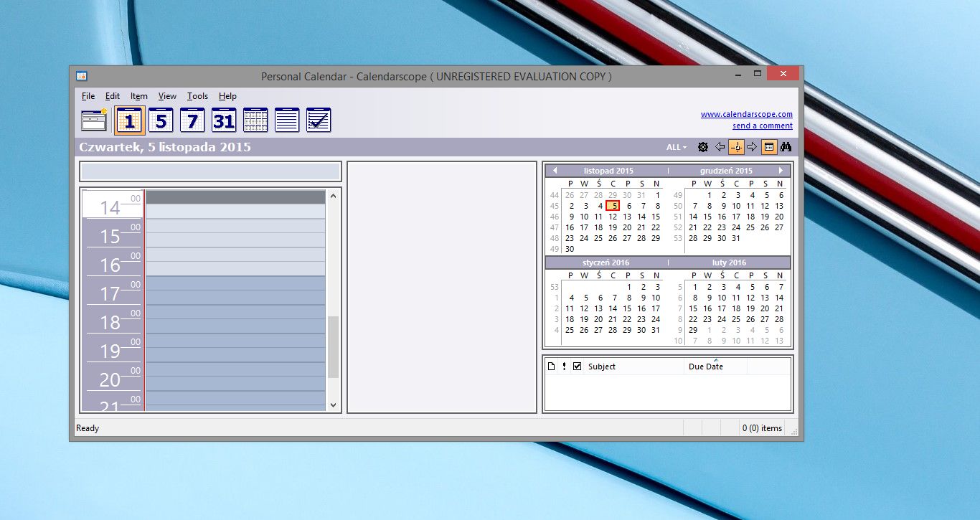Open the Edit menu
This screenshot has width=980, height=520.
[113, 96]
